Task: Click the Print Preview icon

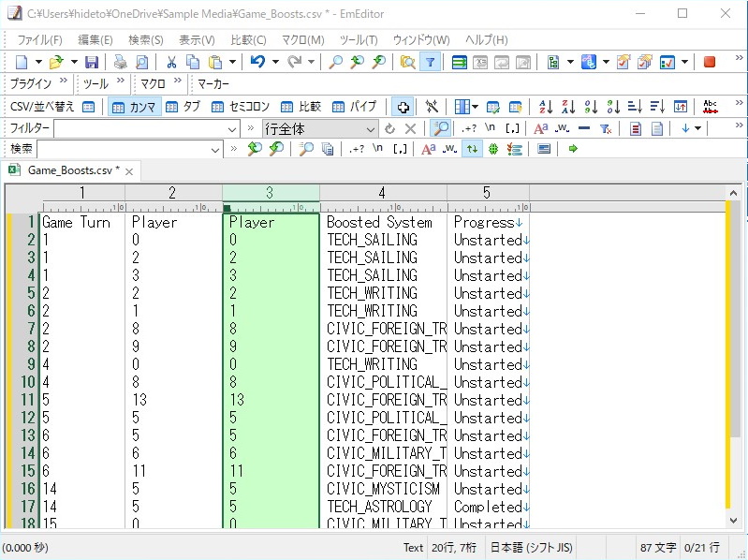Action: coord(141,62)
